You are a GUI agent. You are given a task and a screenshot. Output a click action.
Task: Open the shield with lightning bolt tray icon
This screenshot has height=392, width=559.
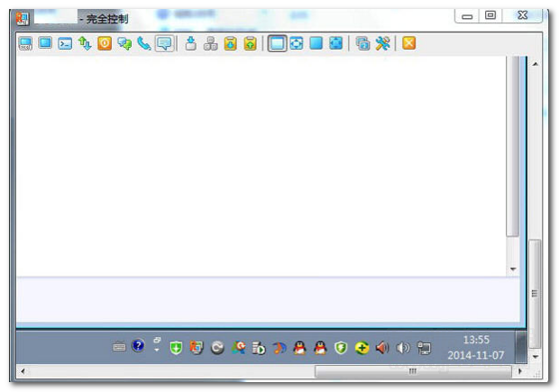point(341,348)
